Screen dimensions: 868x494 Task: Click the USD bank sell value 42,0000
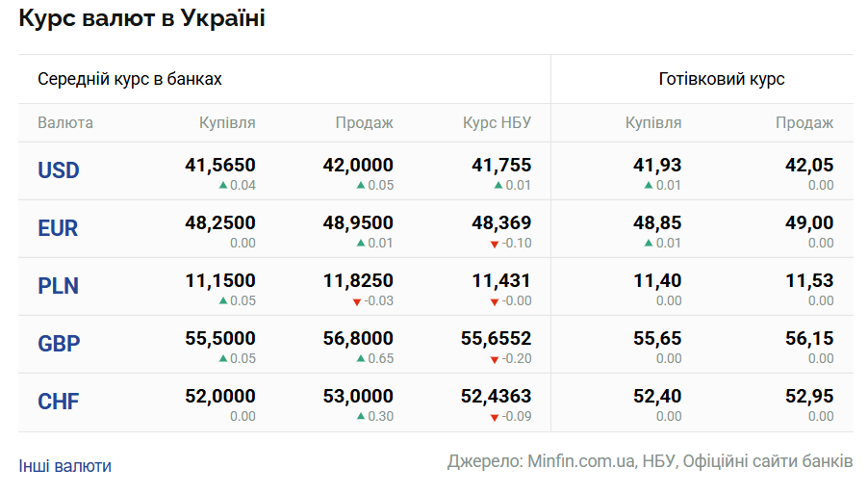[358, 166]
